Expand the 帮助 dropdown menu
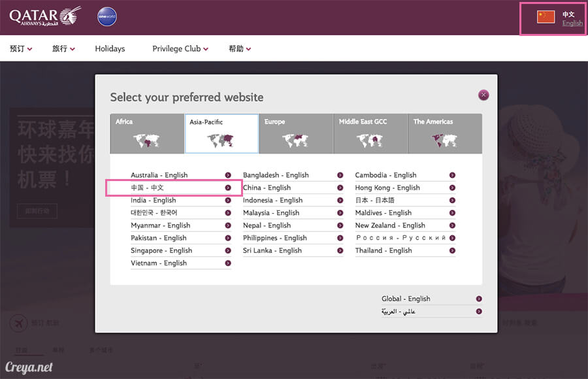This screenshot has width=588, height=379. point(240,49)
